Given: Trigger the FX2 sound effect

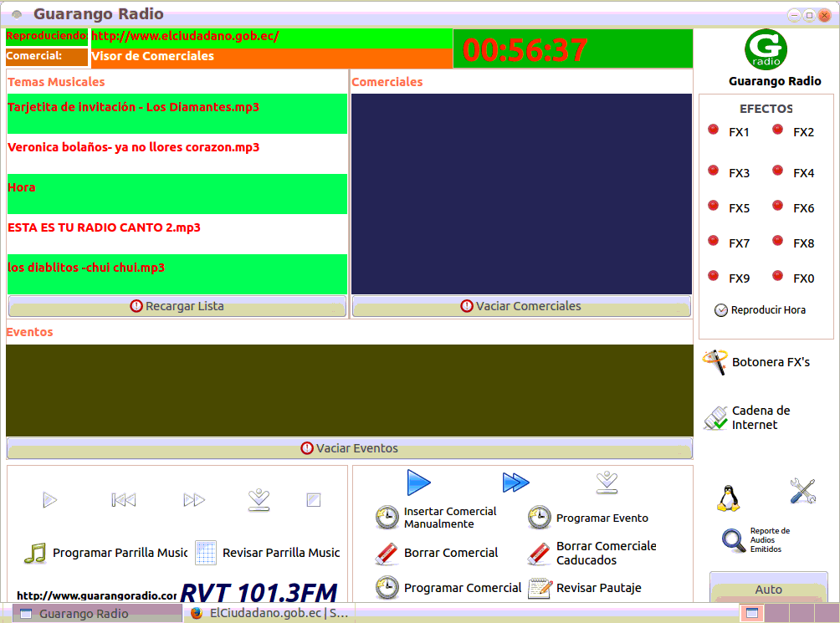Looking at the screenshot, I should coord(793,131).
